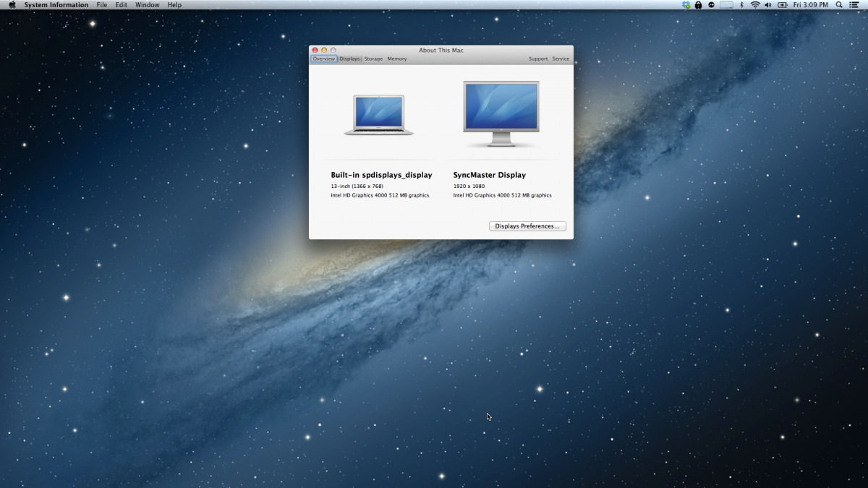The height and width of the screenshot is (488, 868).
Task: Click the date and time Fri 3:09 PM
Action: pos(811,5)
